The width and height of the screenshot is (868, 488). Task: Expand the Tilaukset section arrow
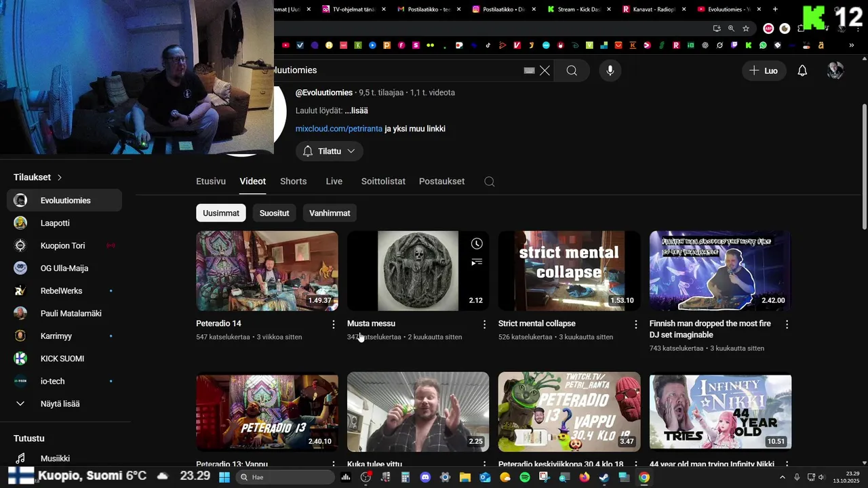(60, 178)
